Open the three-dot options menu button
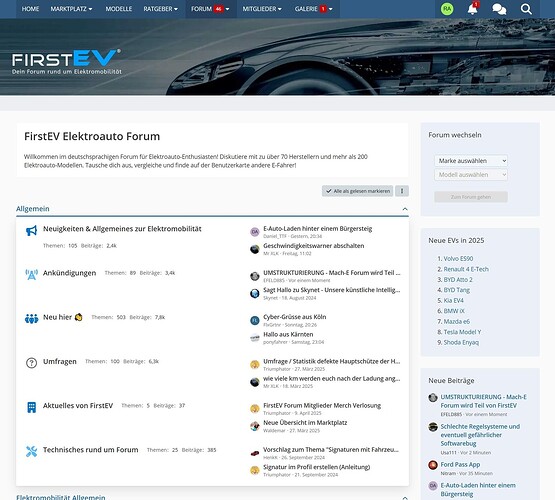This screenshot has width=555, height=500. tap(402, 191)
